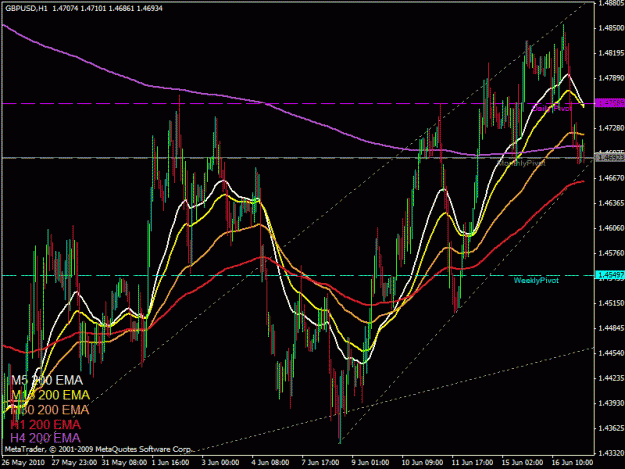Select the white 'M5 200 EMA' legend label

47,380
